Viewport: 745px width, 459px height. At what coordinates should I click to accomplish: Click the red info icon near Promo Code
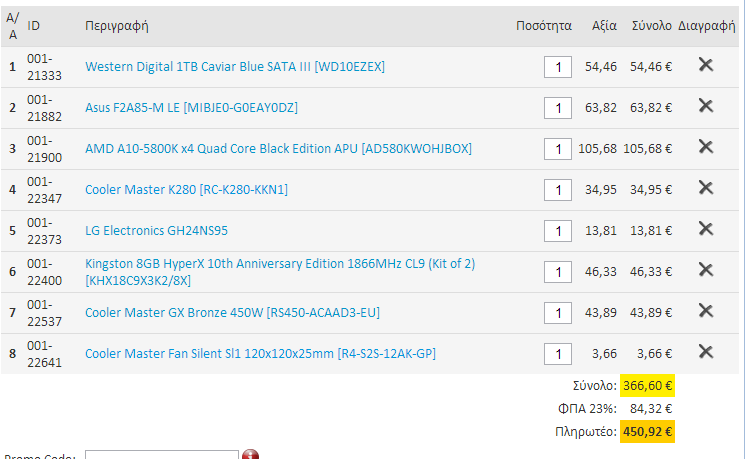[250, 455]
